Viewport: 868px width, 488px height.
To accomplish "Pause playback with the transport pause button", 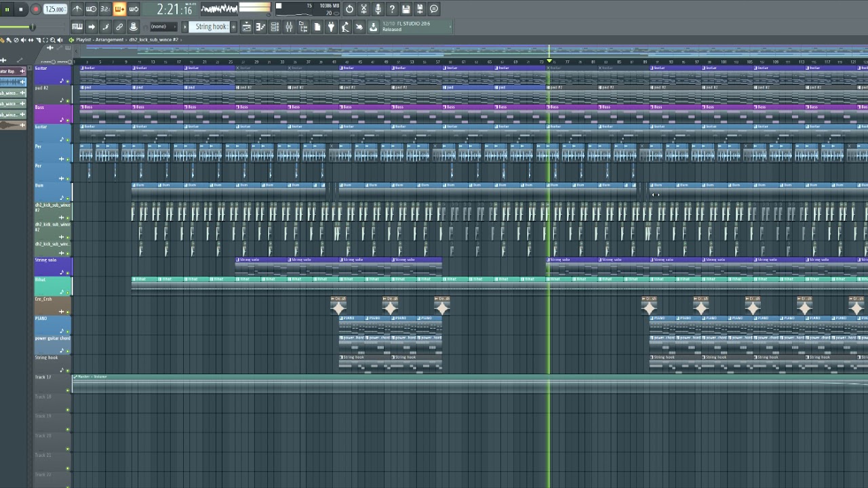I will coord(7,9).
